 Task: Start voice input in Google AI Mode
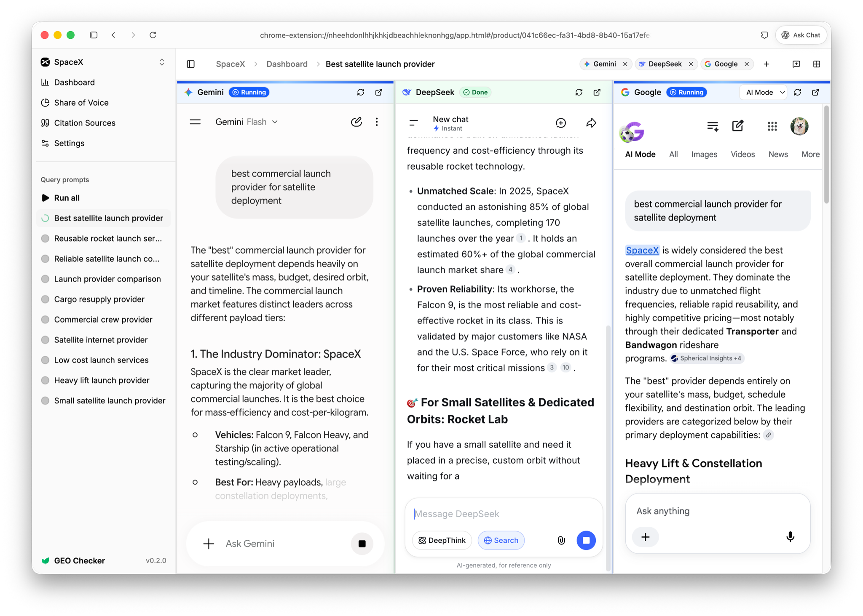pyautogui.click(x=791, y=537)
